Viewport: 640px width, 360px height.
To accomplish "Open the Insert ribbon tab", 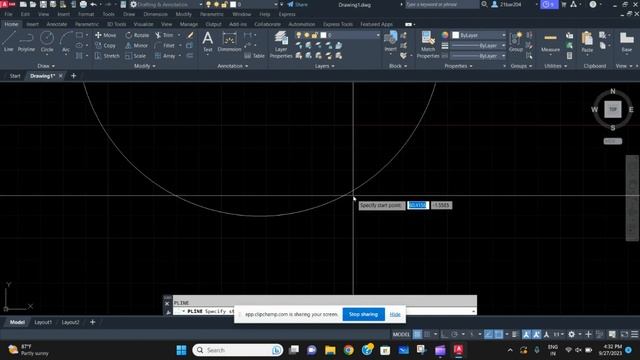I will pyautogui.click(x=33, y=24).
